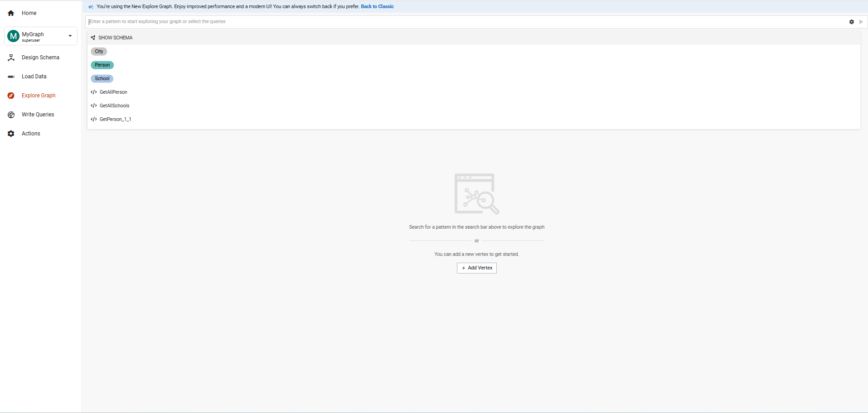This screenshot has height=413, width=868.
Task: Focus the pattern search input field
Action: click(467, 22)
